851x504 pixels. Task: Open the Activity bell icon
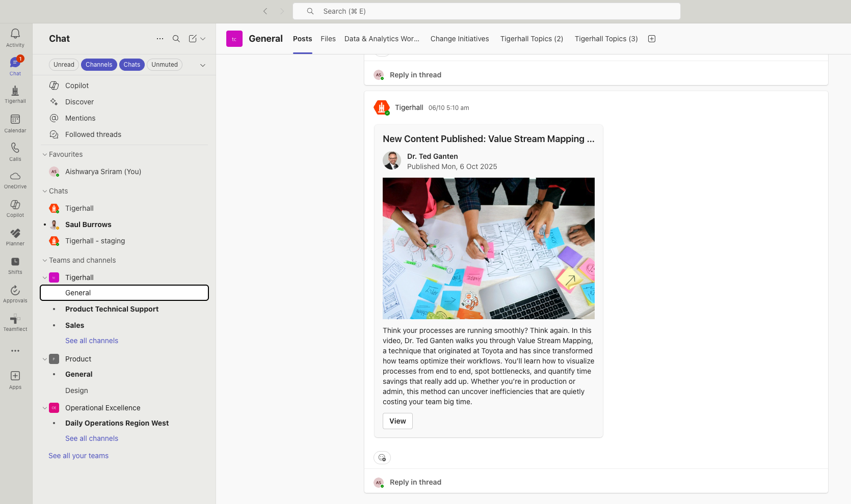[15, 38]
